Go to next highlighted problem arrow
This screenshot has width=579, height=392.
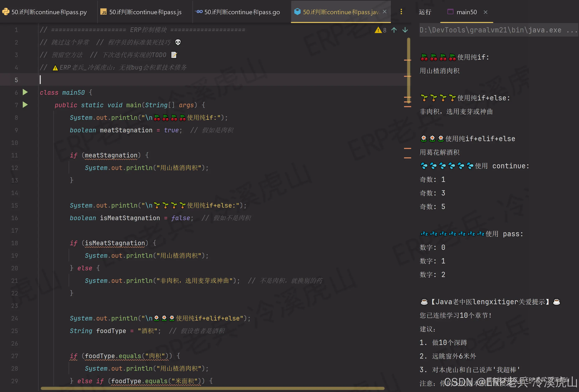[405, 30]
